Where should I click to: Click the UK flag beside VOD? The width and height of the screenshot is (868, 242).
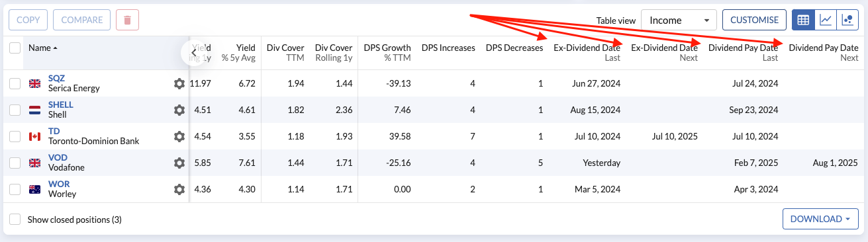(x=34, y=163)
